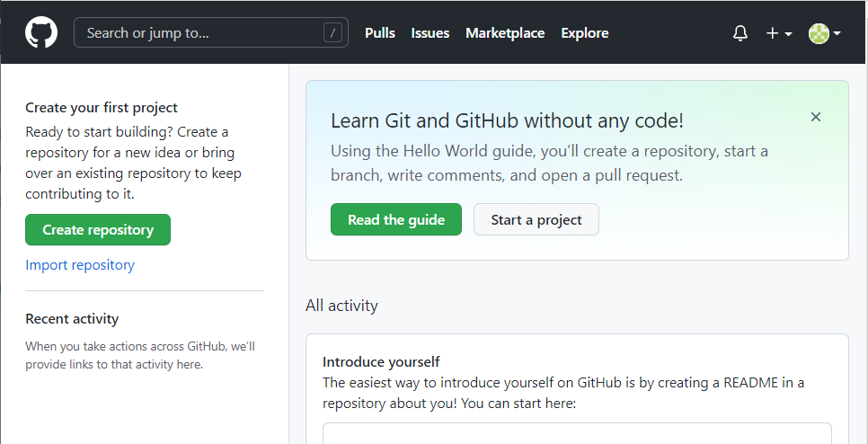Click the 'Recent activity' heading
This screenshot has height=444, width=868.
pos(72,319)
